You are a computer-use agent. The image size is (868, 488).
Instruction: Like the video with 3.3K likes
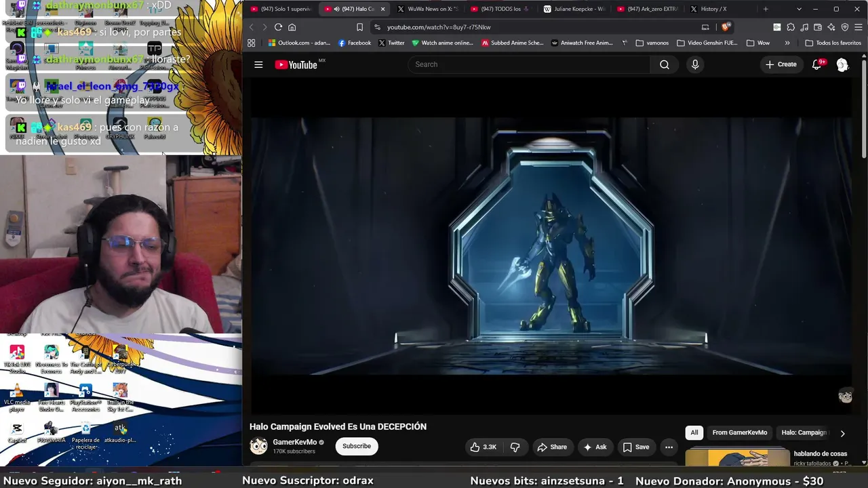484,447
